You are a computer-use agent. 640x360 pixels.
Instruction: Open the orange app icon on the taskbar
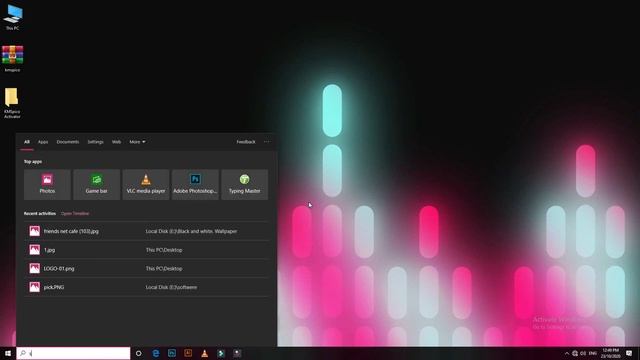point(188,353)
